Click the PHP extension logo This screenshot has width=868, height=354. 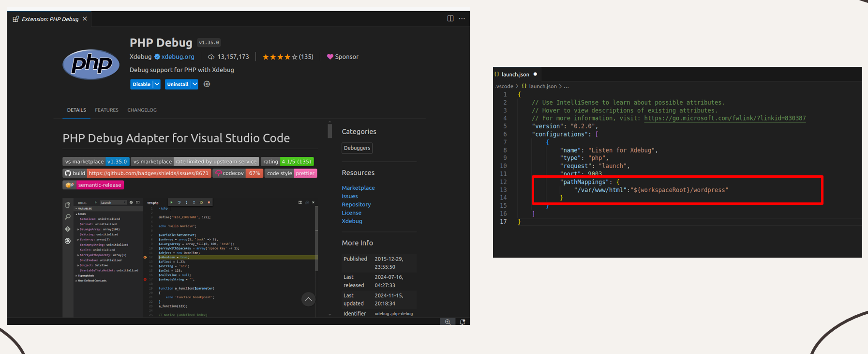91,64
